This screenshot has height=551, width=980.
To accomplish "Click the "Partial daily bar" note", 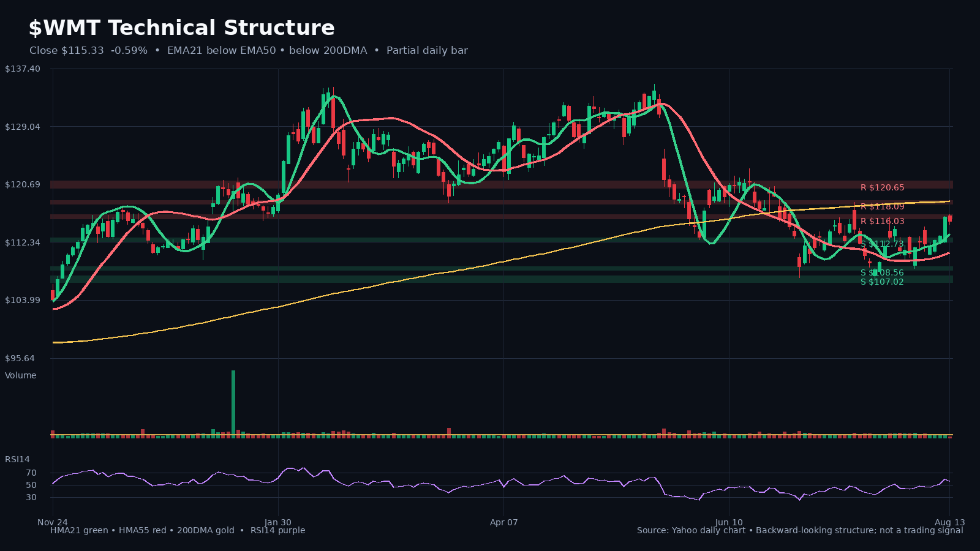I will pyautogui.click(x=427, y=51).
